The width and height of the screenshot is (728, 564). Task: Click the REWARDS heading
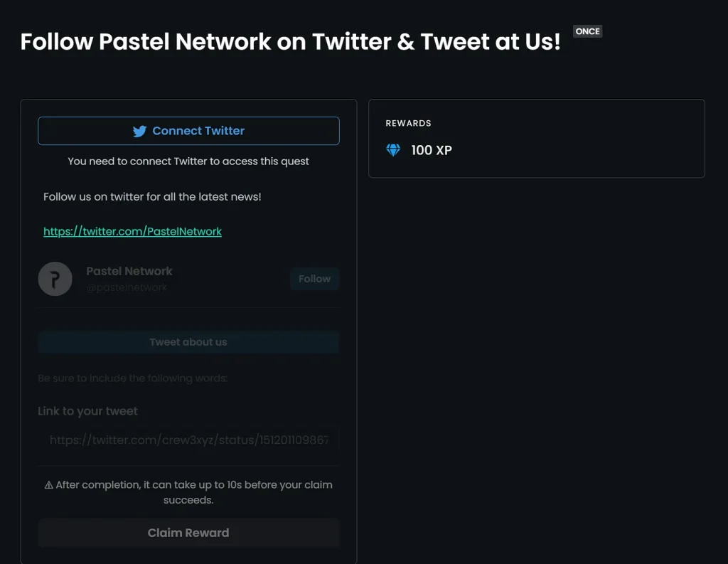[x=409, y=123]
